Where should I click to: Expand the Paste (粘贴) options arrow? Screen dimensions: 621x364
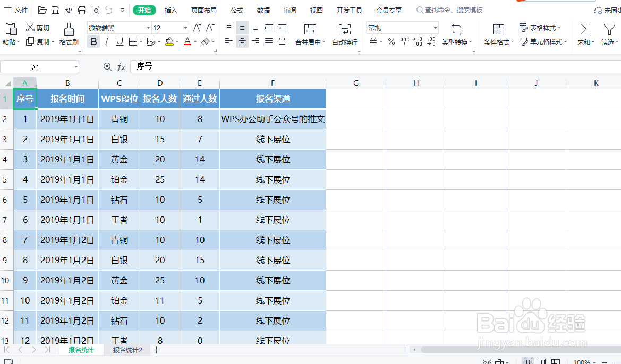(18, 42)
